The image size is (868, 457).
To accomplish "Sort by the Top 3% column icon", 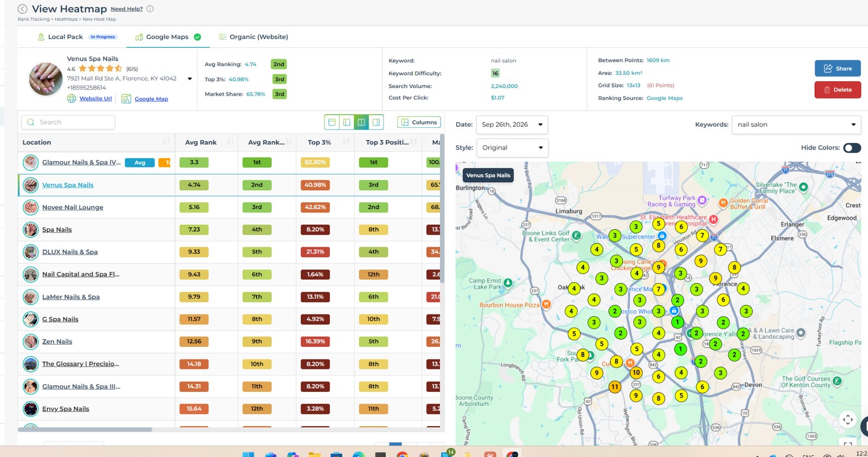I will (346, 142).
